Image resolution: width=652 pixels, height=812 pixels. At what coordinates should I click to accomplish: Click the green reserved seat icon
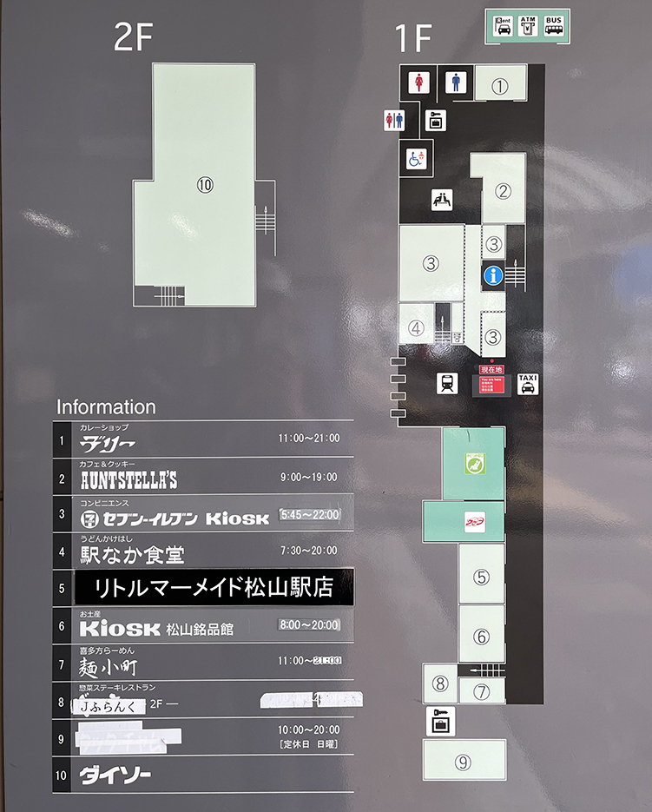pyautogui.click(x=475, y=465)
